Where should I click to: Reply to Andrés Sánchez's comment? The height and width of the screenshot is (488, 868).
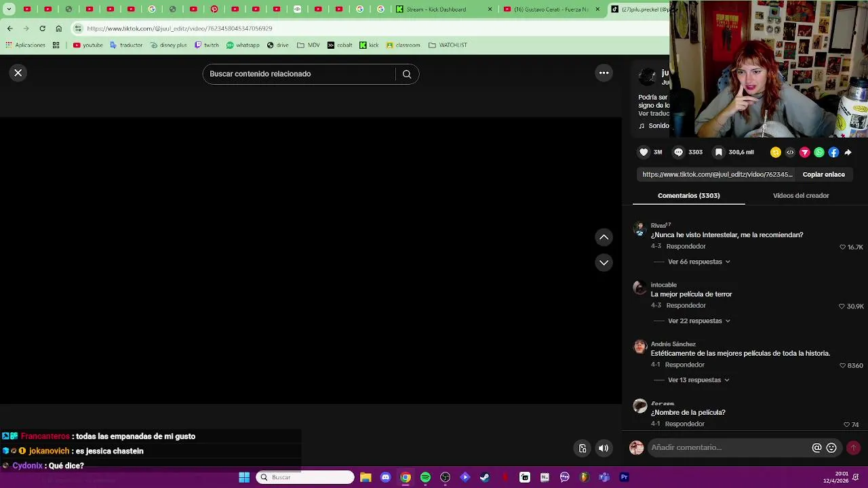684,365
